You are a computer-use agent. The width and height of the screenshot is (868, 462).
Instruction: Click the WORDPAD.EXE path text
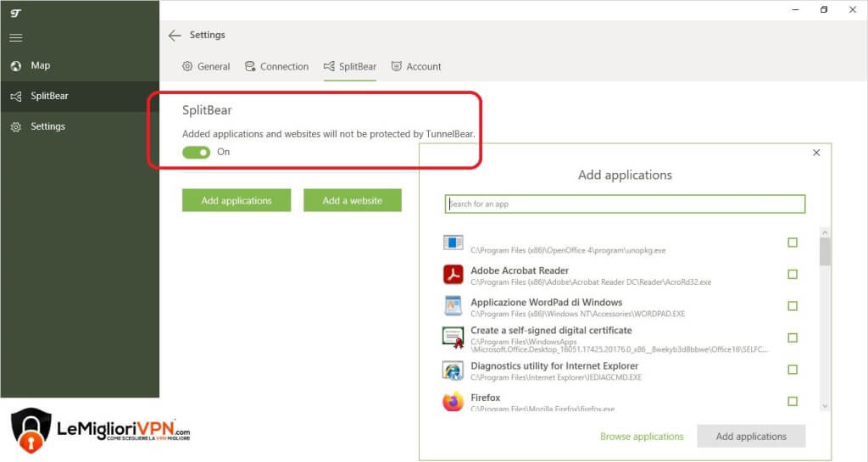pyautogui.click(x=577, y=314)
